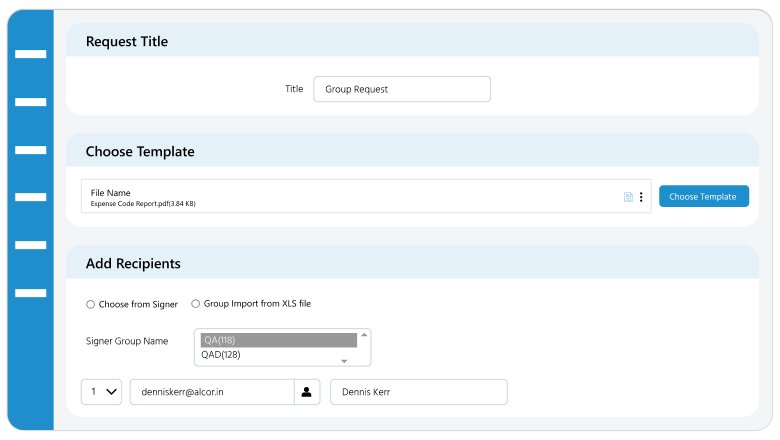780x440 pixels.
Task: Click the fifth white bar in the sidebar
Action: (31, 245)
